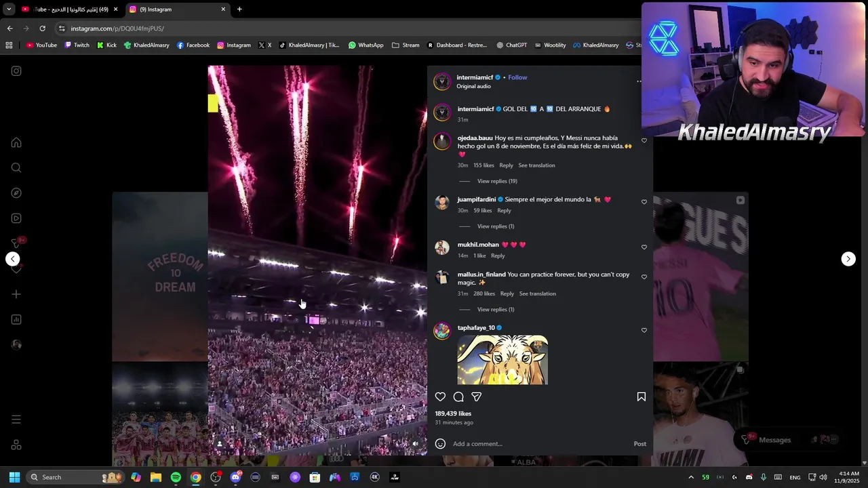Reply to mukhil.mohan's comment
The height and width of the screenshot is (488, 868).
pos(498,256)
